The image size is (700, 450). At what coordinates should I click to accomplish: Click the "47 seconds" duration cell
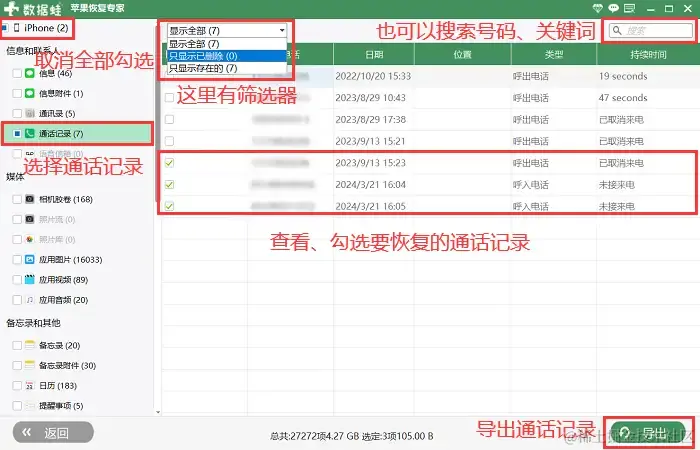point(623,98)
